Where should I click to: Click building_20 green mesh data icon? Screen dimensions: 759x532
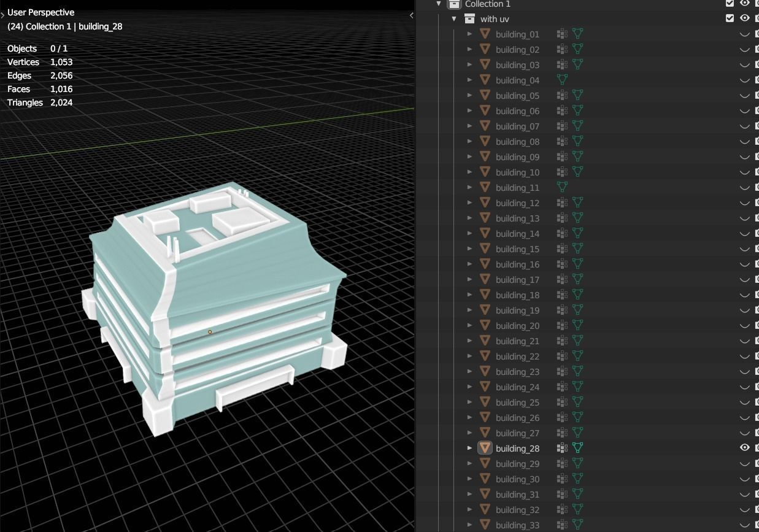[x=577, y=325]
